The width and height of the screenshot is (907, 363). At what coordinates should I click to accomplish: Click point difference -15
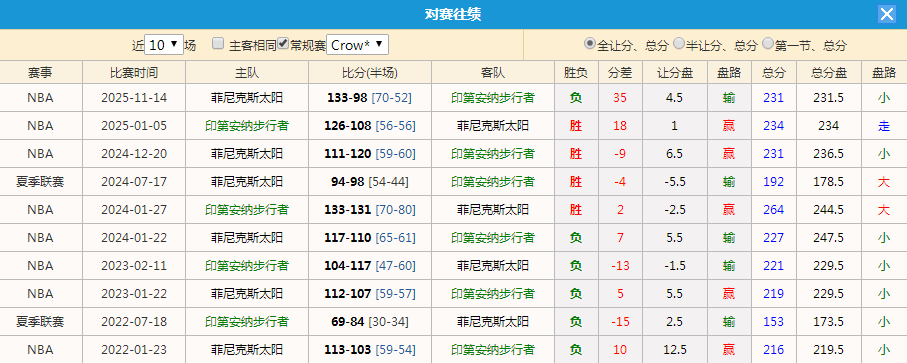pyautogui.click(x=620, y=321)
